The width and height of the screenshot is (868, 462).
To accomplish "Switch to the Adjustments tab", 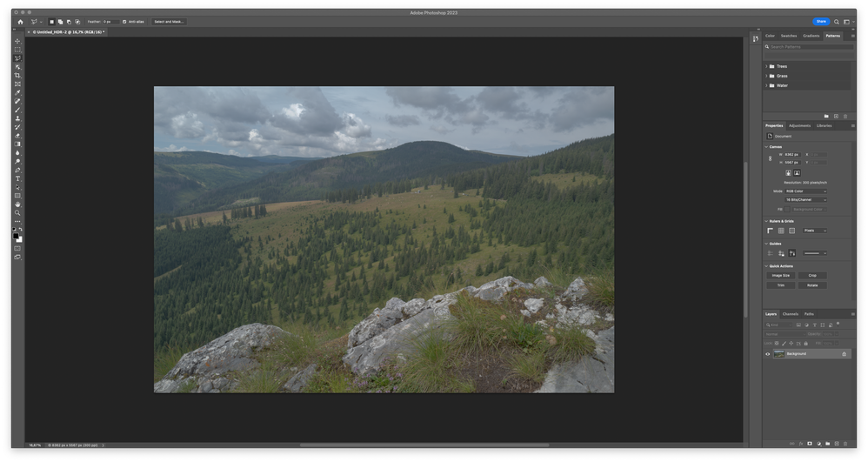I will pyautogui.click(x=800, y=126).
